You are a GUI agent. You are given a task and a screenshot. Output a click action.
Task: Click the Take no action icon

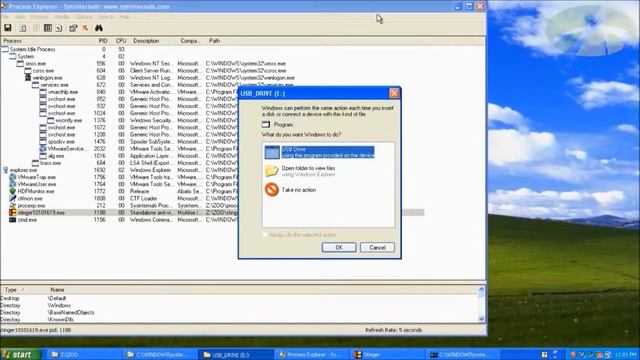(x=272, y=189)
